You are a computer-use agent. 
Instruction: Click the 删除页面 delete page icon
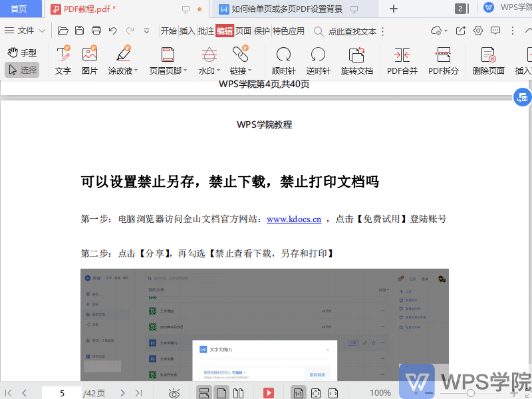[489, 55]
